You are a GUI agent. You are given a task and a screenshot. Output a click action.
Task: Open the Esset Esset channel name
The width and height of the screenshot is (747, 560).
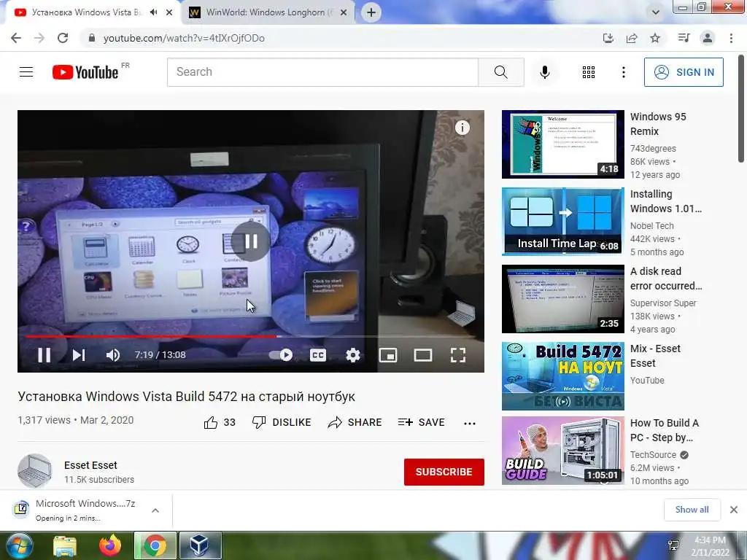[x=90, y=465]
